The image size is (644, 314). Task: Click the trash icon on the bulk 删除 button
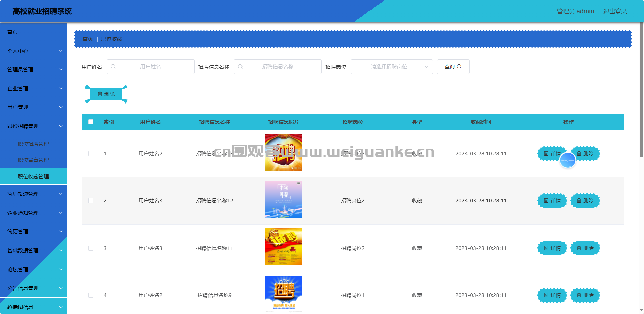pyautogui.click(x=100, y=94)
